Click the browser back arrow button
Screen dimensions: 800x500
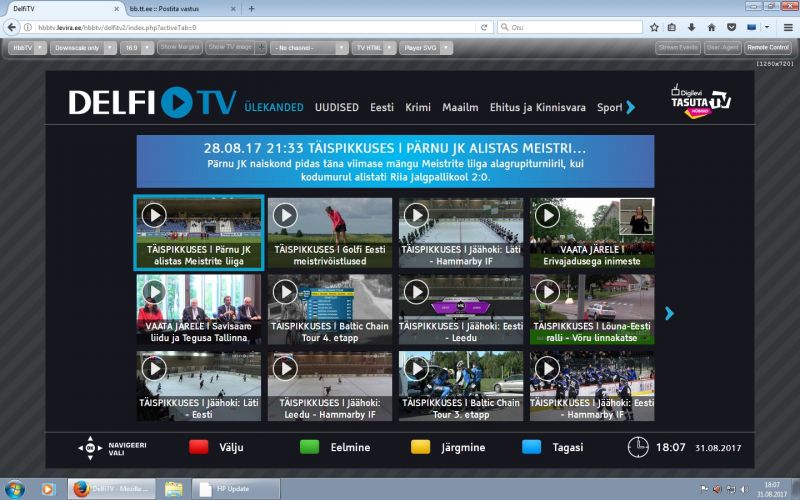click(12, 28)
